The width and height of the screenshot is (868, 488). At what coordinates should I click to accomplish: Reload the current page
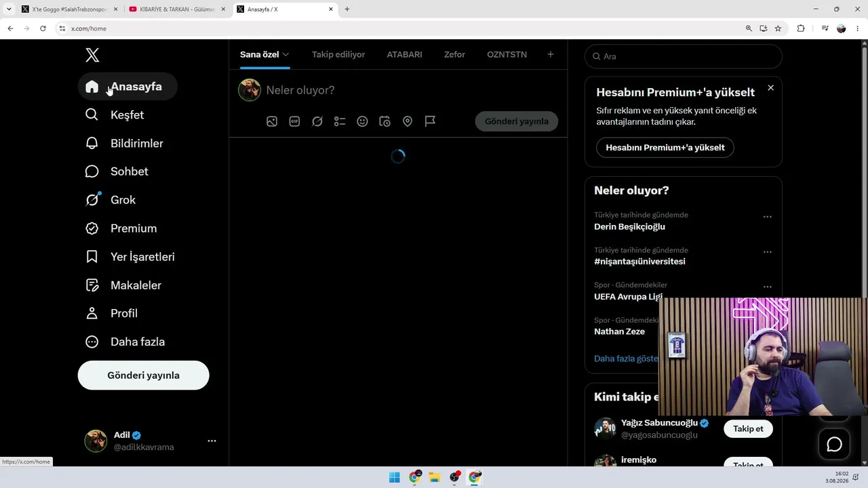[43, 28]
